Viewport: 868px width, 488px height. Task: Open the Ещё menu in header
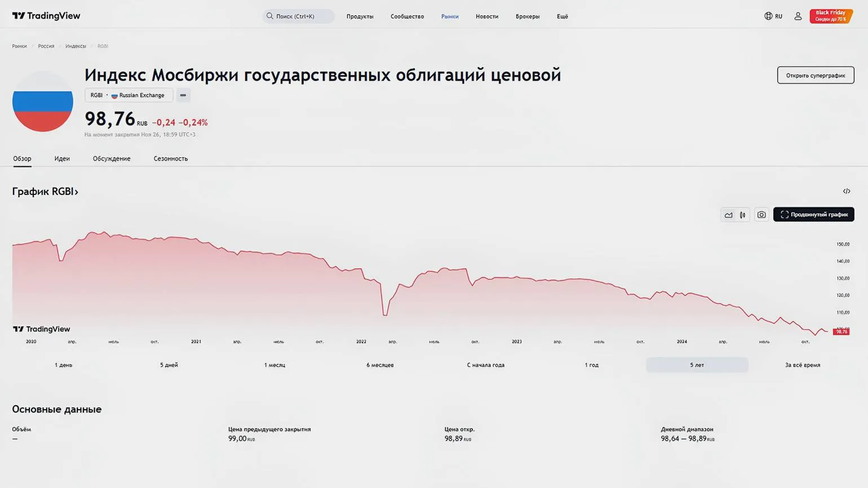click(x=562, y=16)
